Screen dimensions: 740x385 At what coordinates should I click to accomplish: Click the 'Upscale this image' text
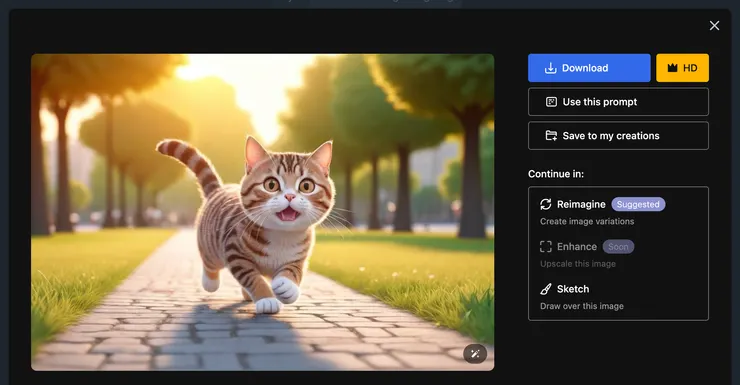click(x=578, y=264)
